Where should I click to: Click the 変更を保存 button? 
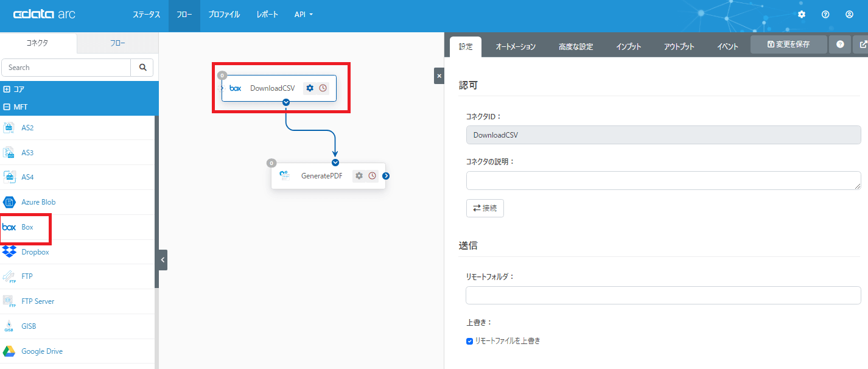click(x=788, y=44)
